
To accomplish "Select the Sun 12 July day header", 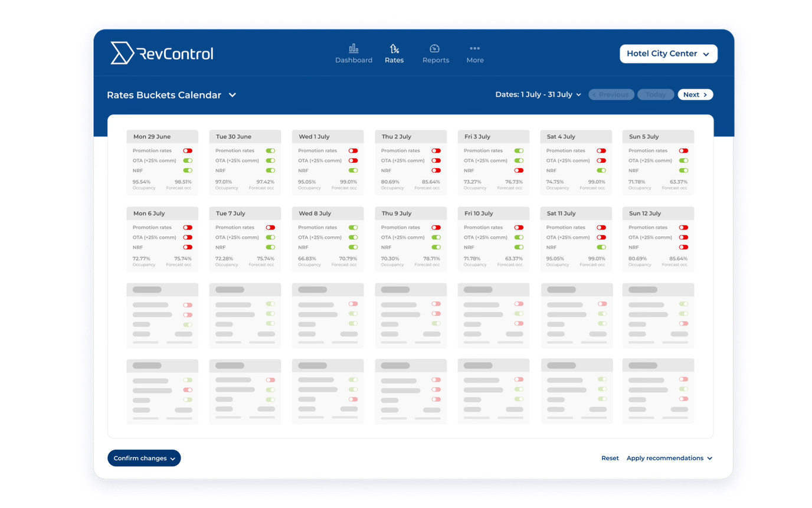I will [658, 214].
